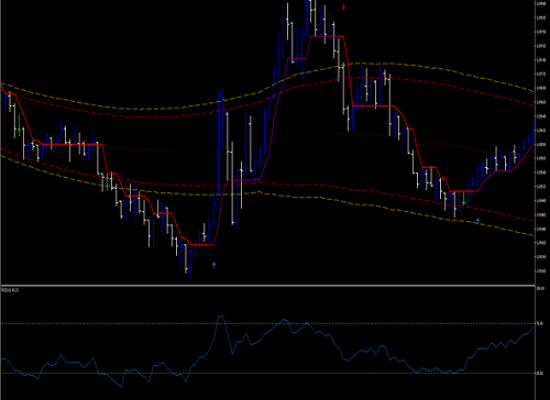Screen dimensions: 550x400
Task: Click the purple rising trend line at far right
Action: click(523, 160)
